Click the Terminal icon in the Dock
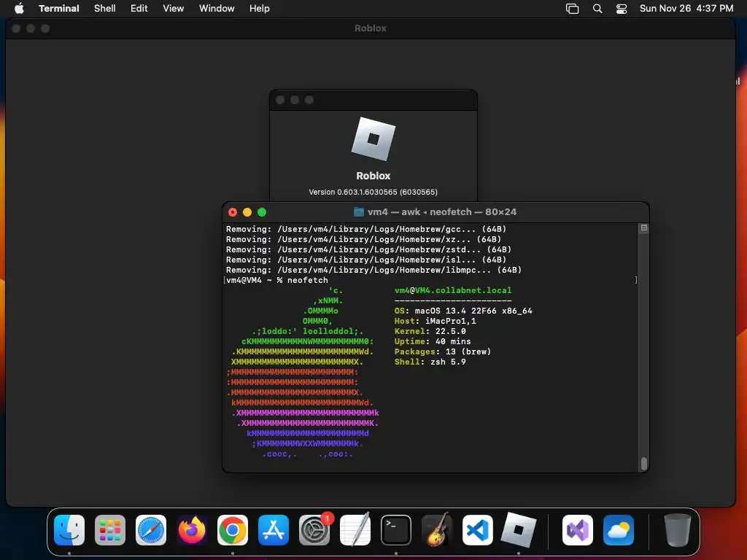Screen dimensions: 747x560 pyautogui.click(x=396, y=530)
